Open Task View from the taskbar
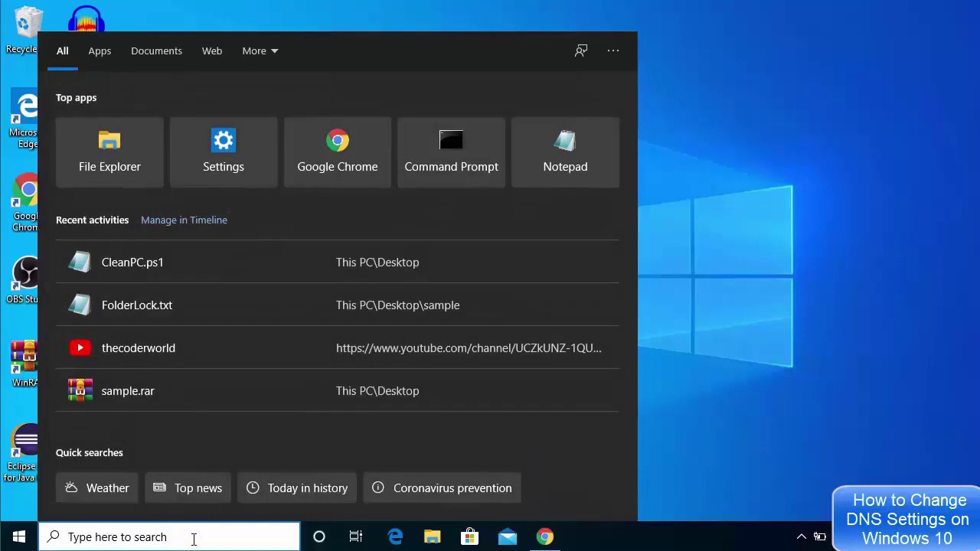This screenshot has height=551, width=980. coord(356,536)
